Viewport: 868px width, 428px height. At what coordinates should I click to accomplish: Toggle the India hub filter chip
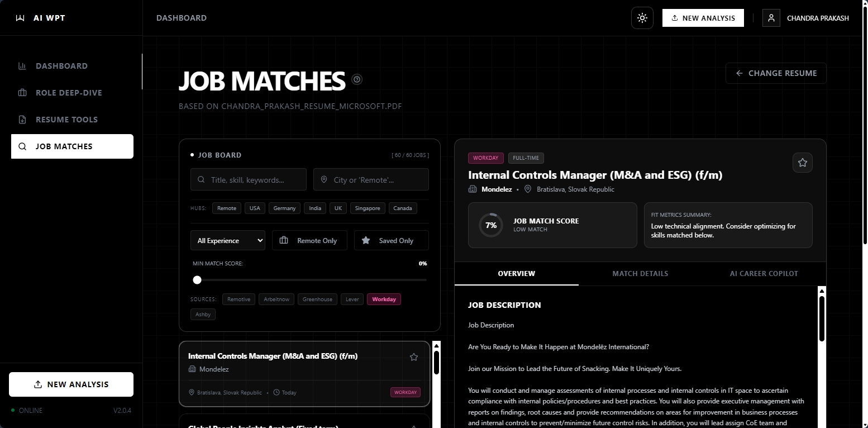tap(315, 208)
